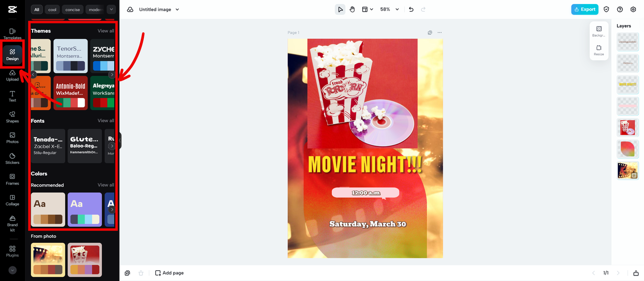Activate the Hand pan tool

click(352, 9)
